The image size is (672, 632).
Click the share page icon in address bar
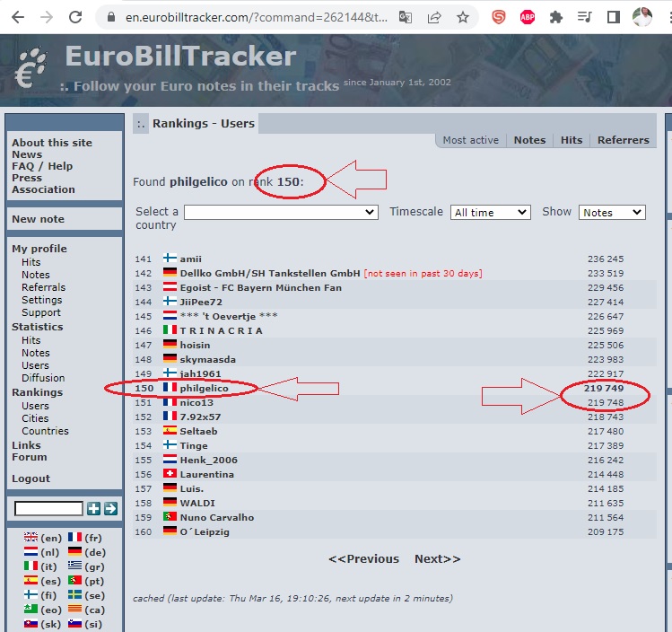click(434, 17)
